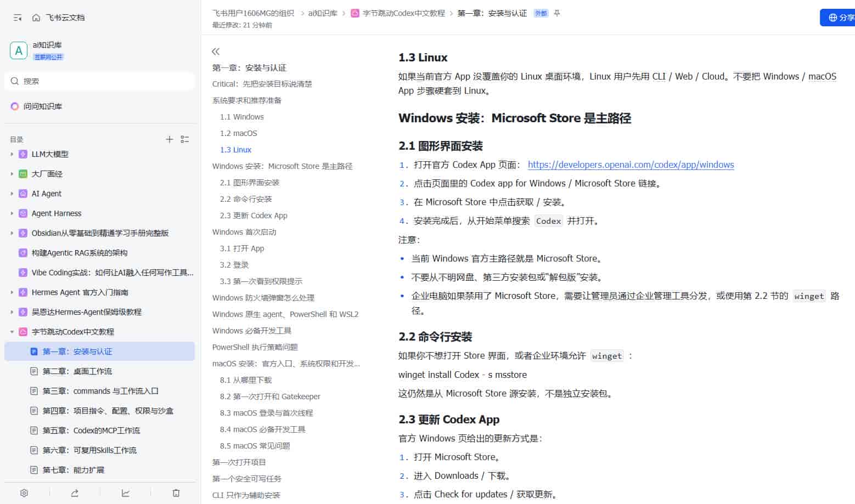Jump to outline Critical：先把安装目标说清楚
The width and height of the screenshot is (855, 504).
pyautogui.click(x=262, y=84)
